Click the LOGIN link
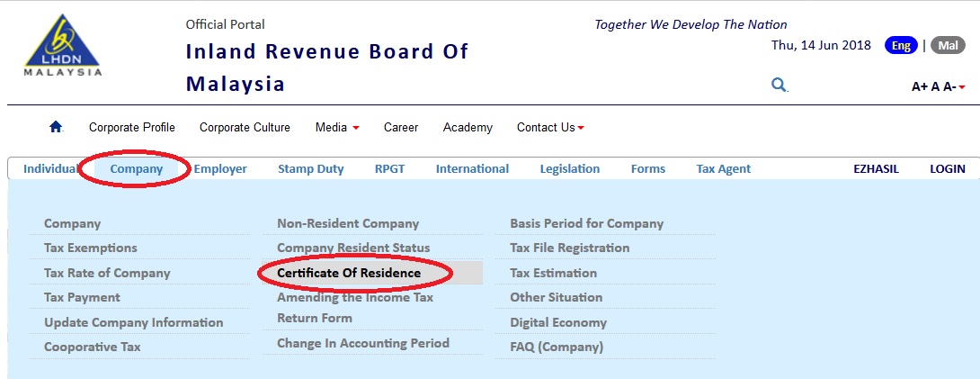 [x=948, y=168]
